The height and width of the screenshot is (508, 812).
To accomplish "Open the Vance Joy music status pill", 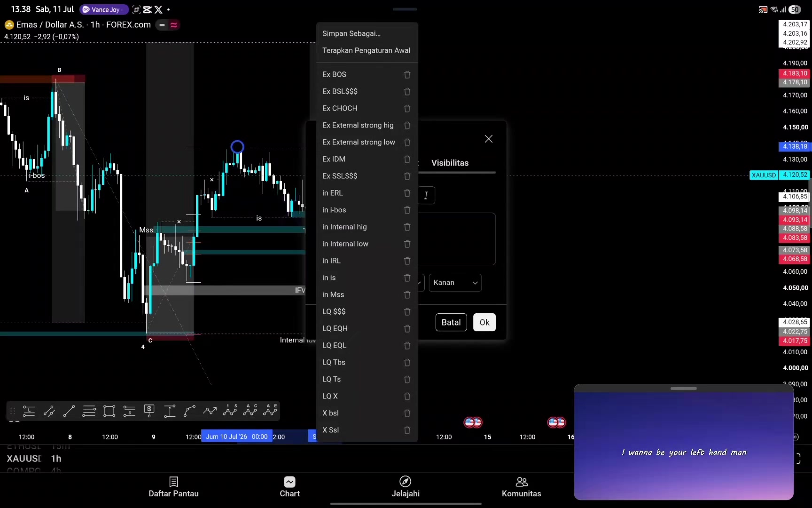I will click(103, 9).
